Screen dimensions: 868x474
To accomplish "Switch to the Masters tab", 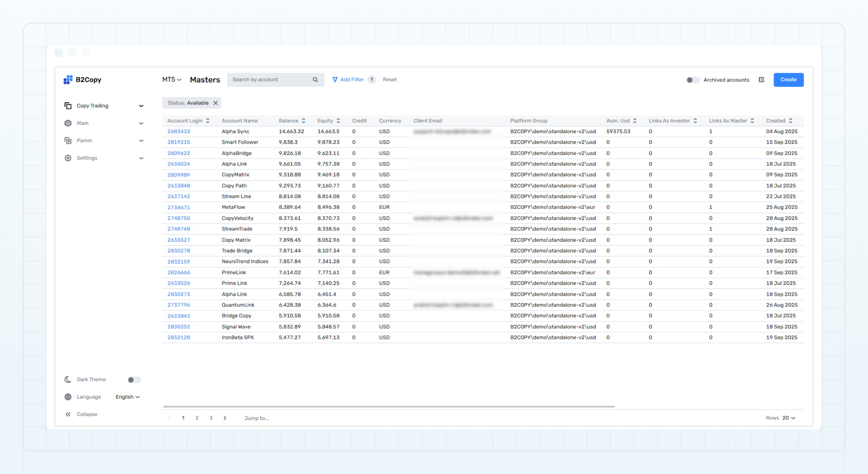I will click(205, 80).
